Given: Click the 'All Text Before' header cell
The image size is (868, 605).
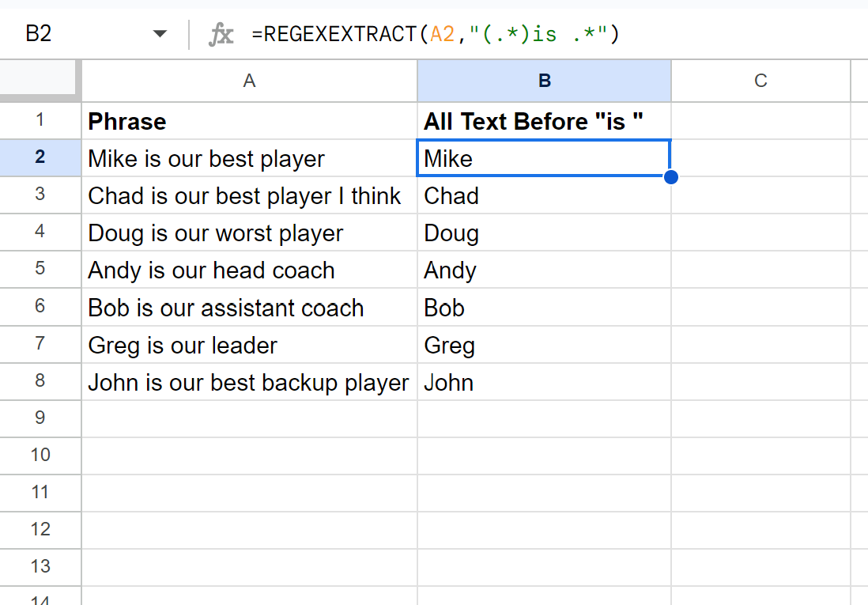Looking at the screenshot, I should coord(544,121).
